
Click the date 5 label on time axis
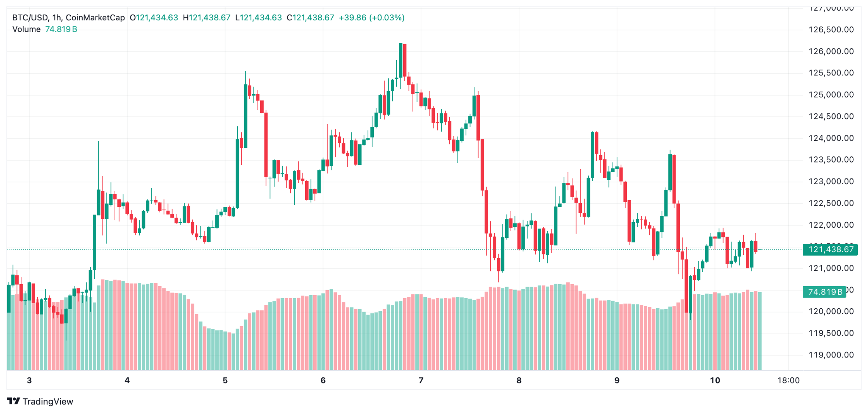coord(225,380)
